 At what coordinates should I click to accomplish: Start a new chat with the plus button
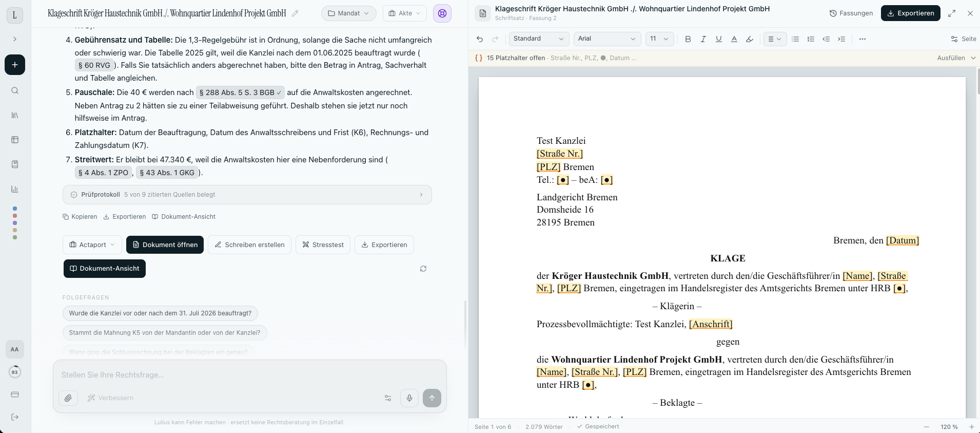[x=15, y=65]
